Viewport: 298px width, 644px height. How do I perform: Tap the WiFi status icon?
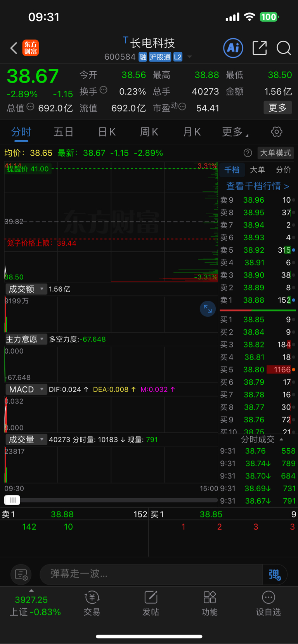click(249, 17)
